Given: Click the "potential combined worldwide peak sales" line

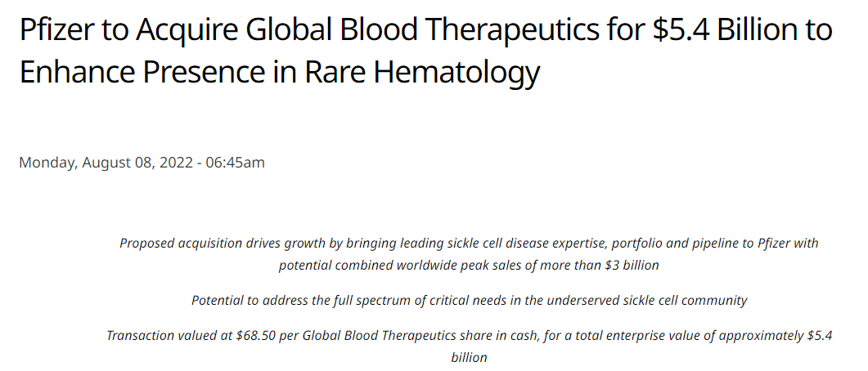Looking at the screenshot, I should (469, 266).
